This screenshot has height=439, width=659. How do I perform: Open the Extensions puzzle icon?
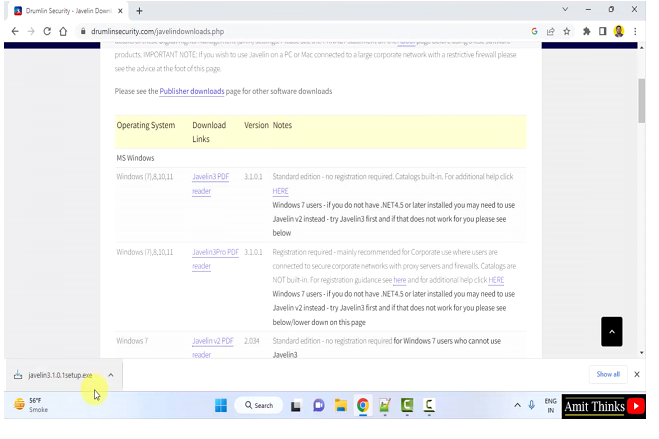pyautogui.click(x=587, y=32)
